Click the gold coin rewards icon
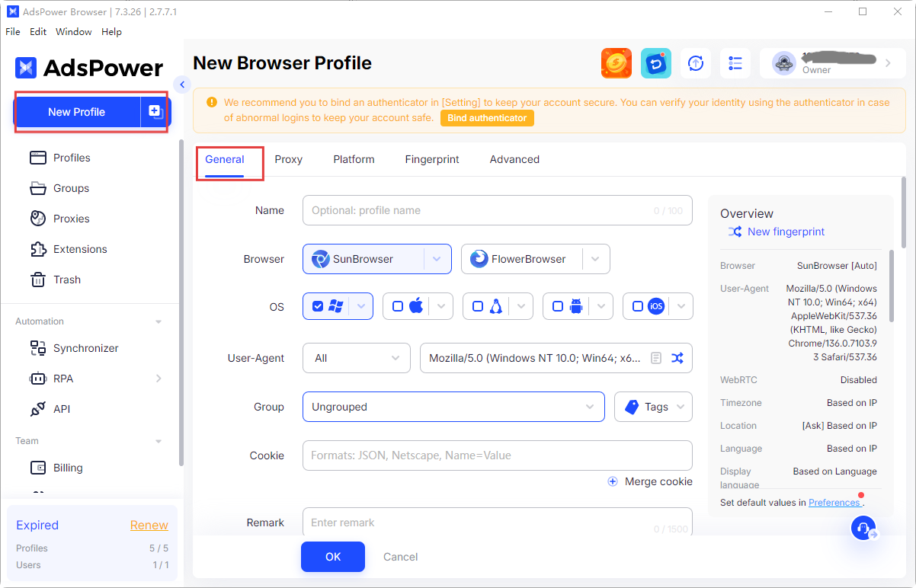The width and height of the screenshot is (916, 588). 616,63
